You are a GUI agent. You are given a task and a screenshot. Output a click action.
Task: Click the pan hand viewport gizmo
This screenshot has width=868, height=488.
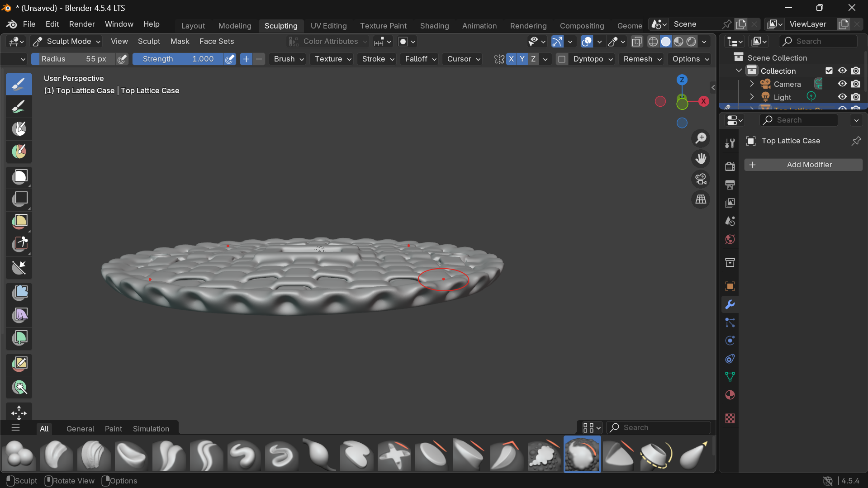click(x=701, y=159)
